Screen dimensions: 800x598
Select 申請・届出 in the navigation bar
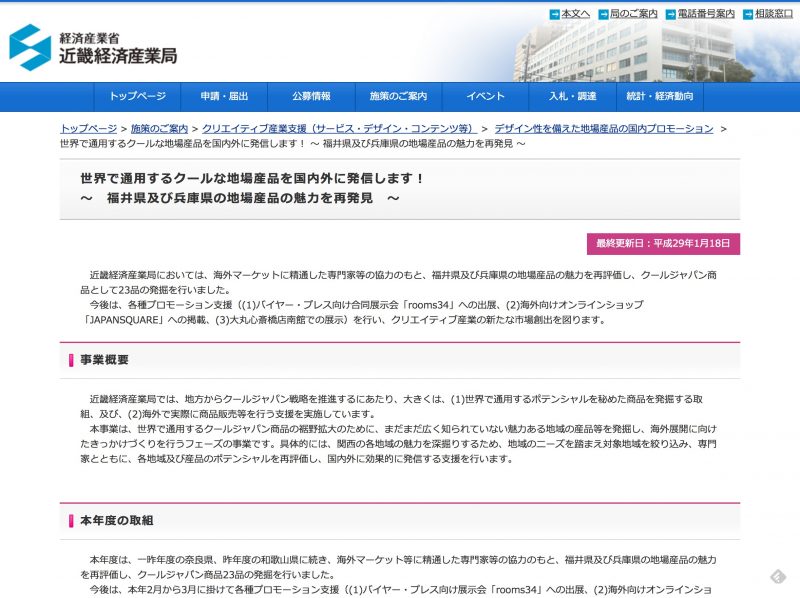click(224, 96)
